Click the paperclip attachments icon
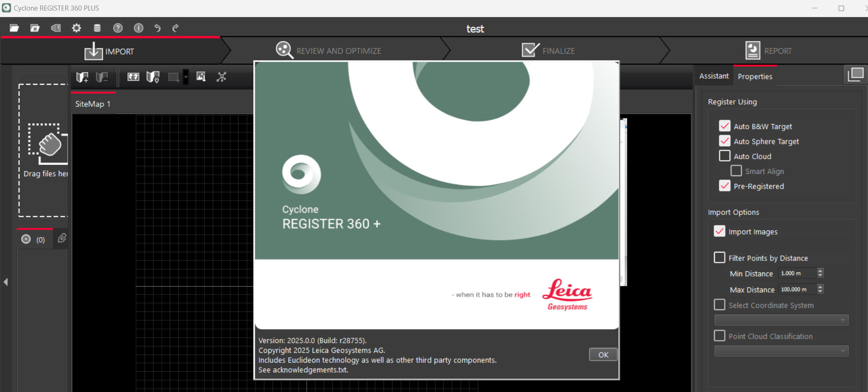Image resolution: width=868 pixels, height=392 pixels. pyautogui.click(x=62, y=238)
